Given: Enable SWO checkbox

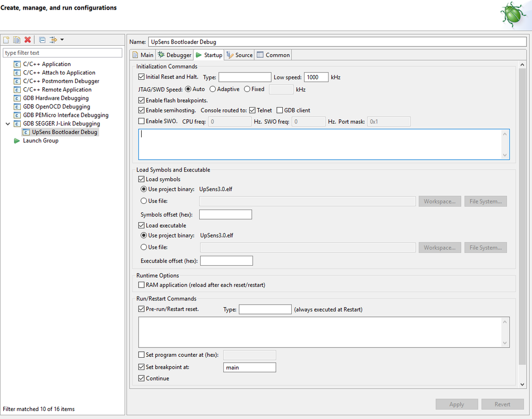Looking at the screenshot, I should (x=142, y=121).
